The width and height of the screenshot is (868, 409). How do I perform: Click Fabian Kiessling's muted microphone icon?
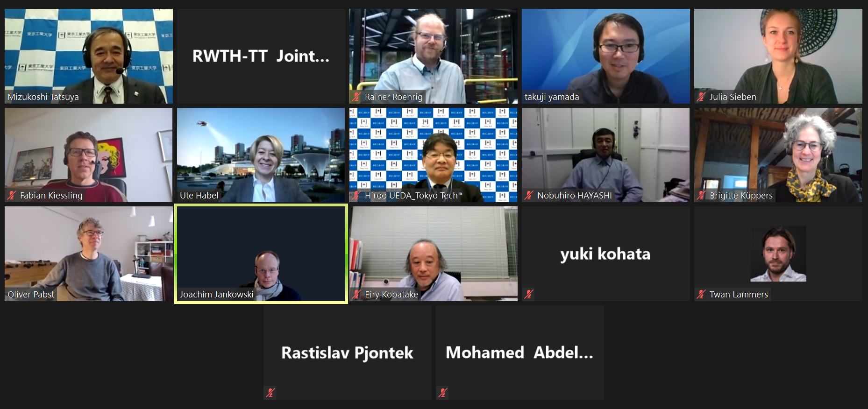12,196
